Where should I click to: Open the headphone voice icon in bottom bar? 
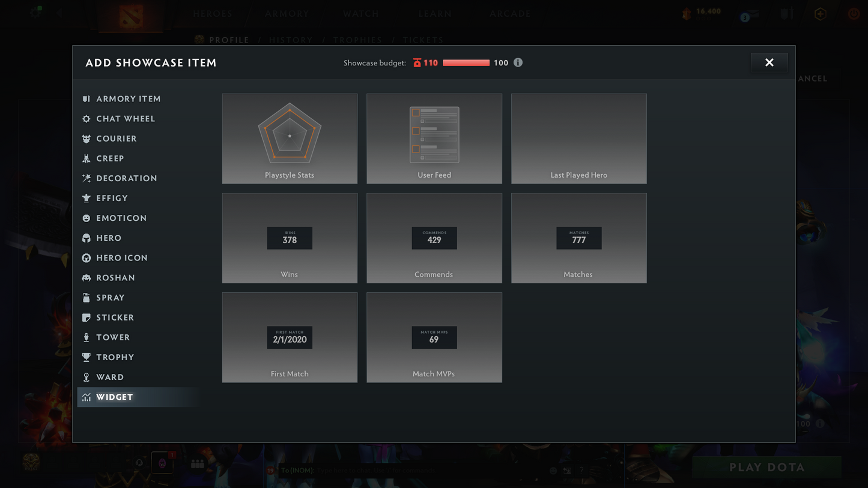[x=139, y=463]
